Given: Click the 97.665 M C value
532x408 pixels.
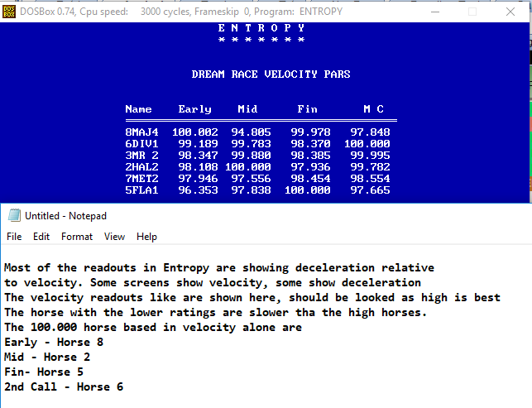Looking at the screenshot, I should (x=370, y=190).
